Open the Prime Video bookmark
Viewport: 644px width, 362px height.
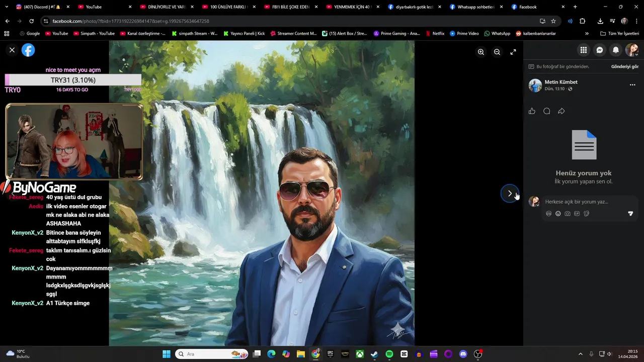464,33
